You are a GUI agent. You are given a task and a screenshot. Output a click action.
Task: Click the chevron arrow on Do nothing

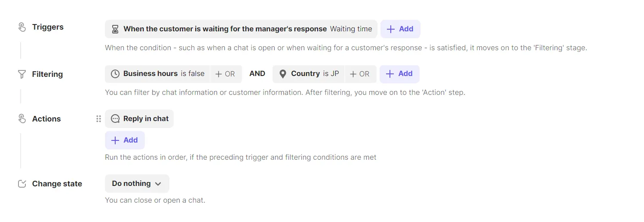coord(158,184)
